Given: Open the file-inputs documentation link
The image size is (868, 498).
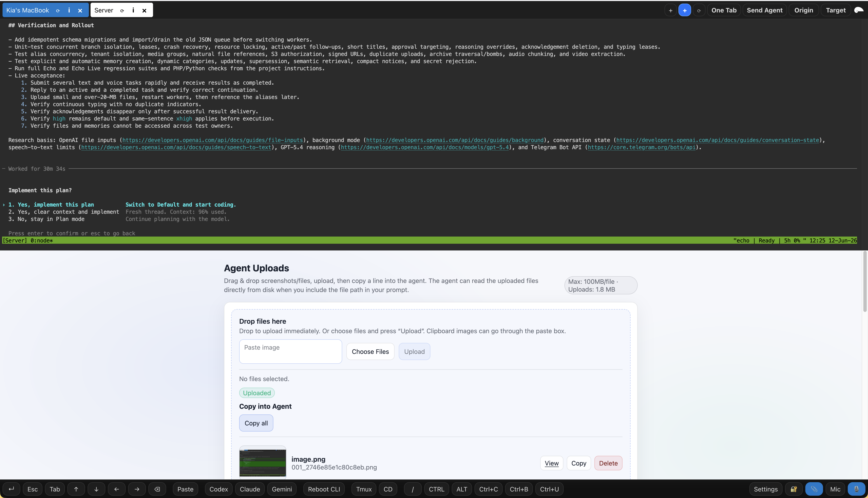Looking at the screenshot, I should (213, 140).
